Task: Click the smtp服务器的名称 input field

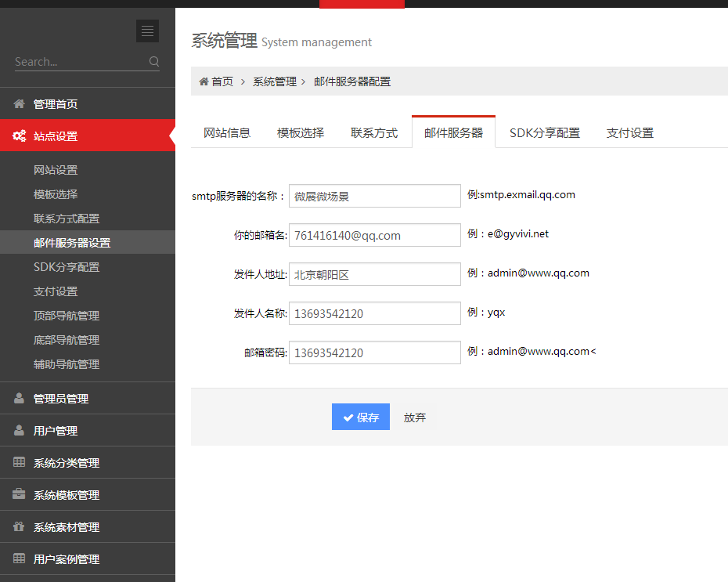Action: [374, 196]
